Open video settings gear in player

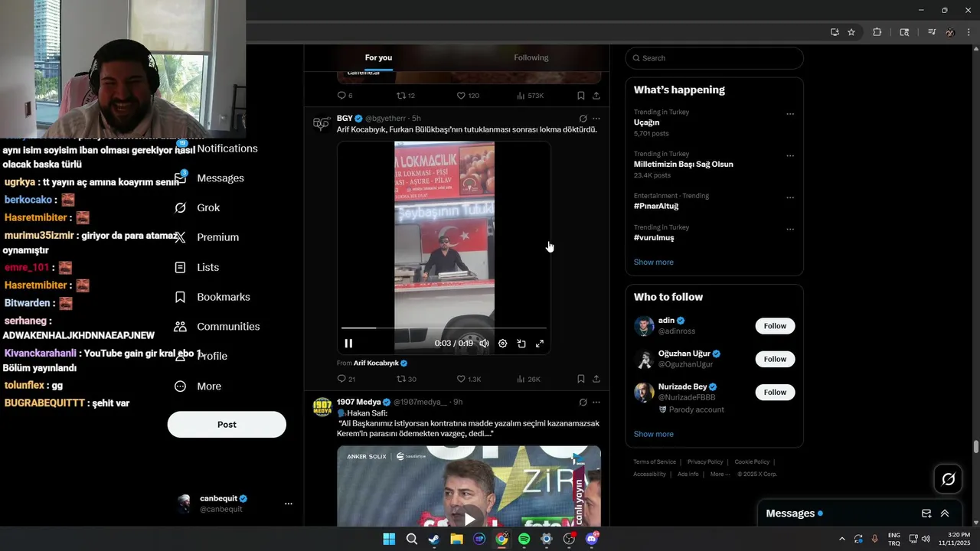502,344
